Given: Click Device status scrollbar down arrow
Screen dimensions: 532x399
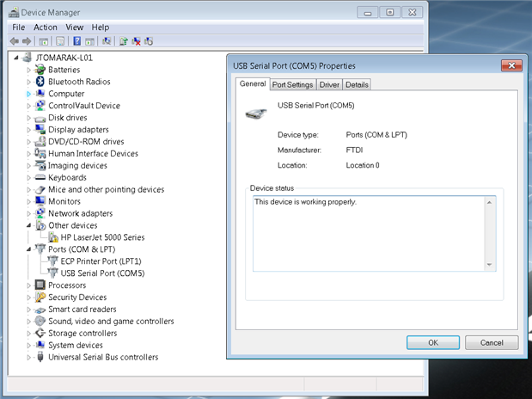Looking at the screenshot, I should tap(489, 265).
